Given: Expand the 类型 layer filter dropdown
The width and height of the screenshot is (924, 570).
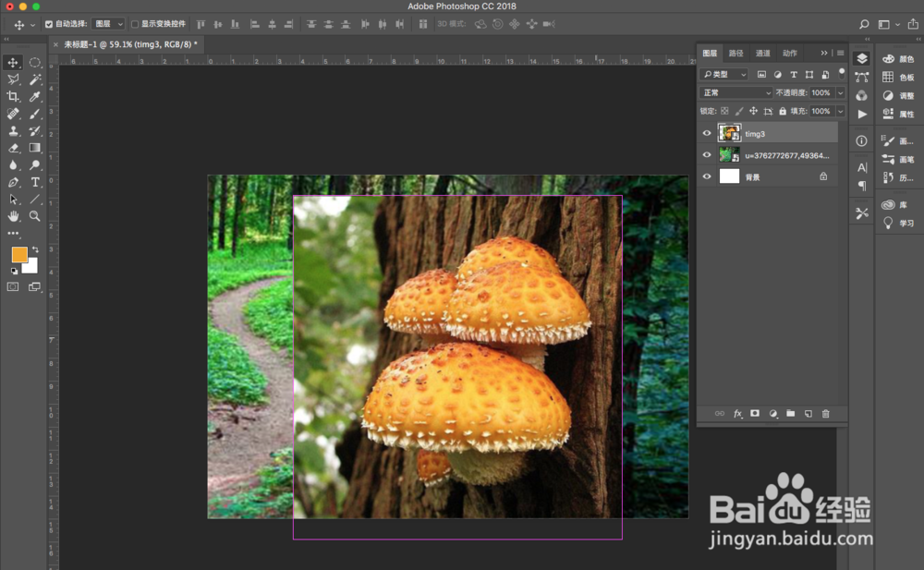Looking at the screenshot, I should [x=724, y=74].
